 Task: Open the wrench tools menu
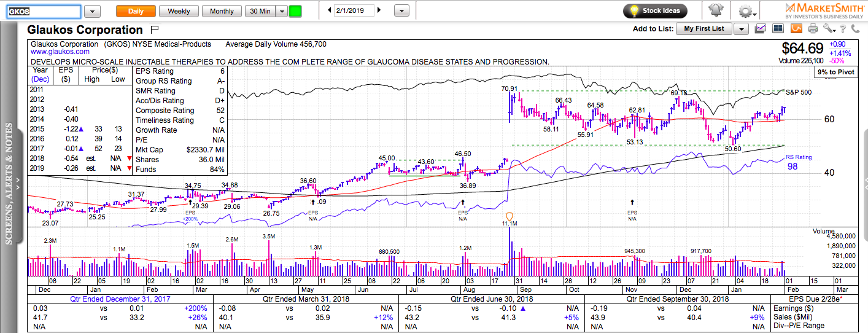(829, 28)
